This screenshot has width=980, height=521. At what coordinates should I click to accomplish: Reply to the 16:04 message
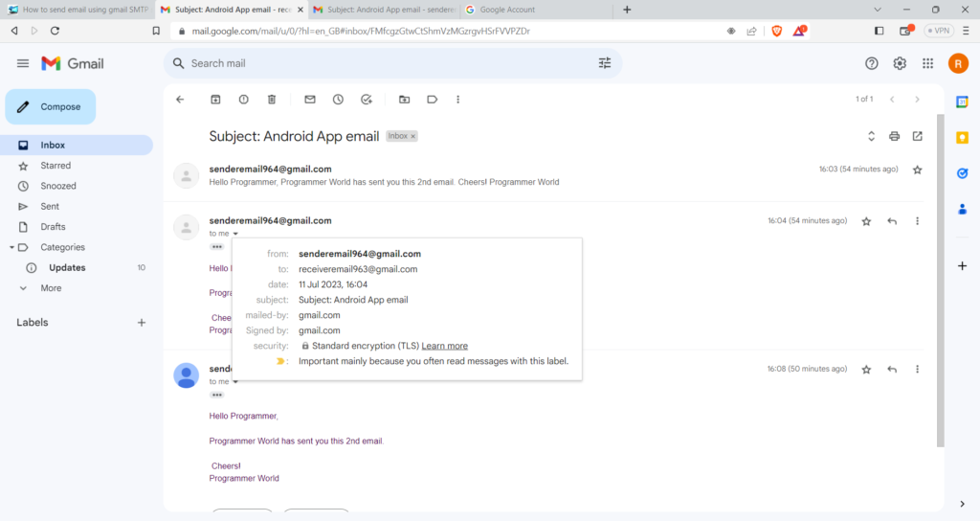tap(892, 221)
